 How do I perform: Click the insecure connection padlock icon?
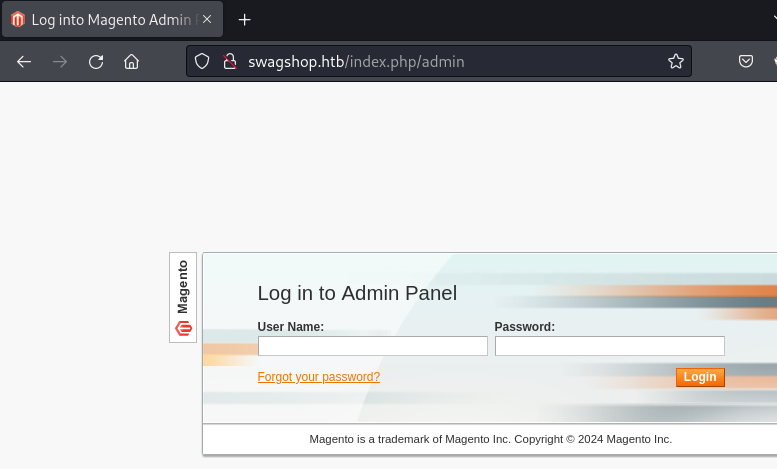(229, 61)
